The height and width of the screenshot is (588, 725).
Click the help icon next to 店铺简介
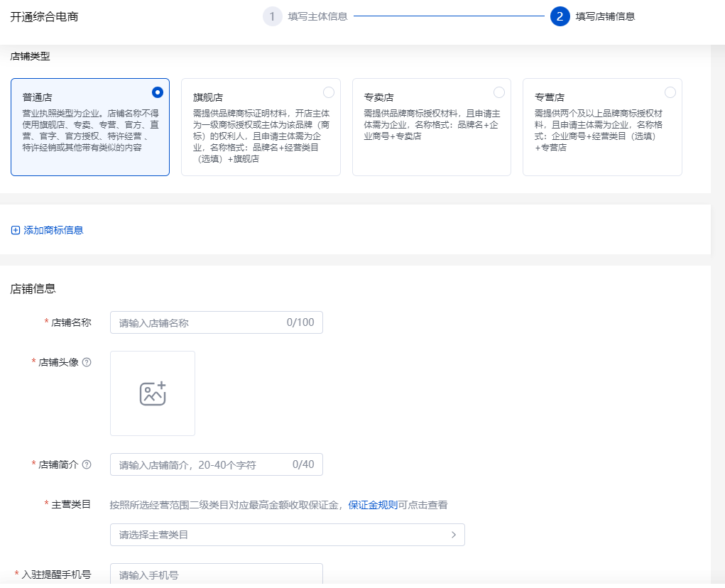click(88, 464)
